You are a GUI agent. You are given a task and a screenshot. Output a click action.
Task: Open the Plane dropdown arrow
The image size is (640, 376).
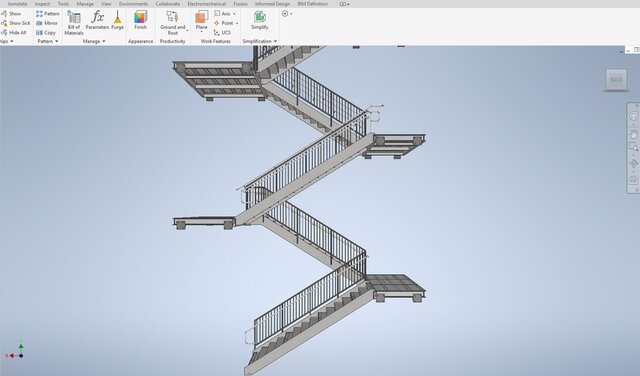[x=202, y=32]
